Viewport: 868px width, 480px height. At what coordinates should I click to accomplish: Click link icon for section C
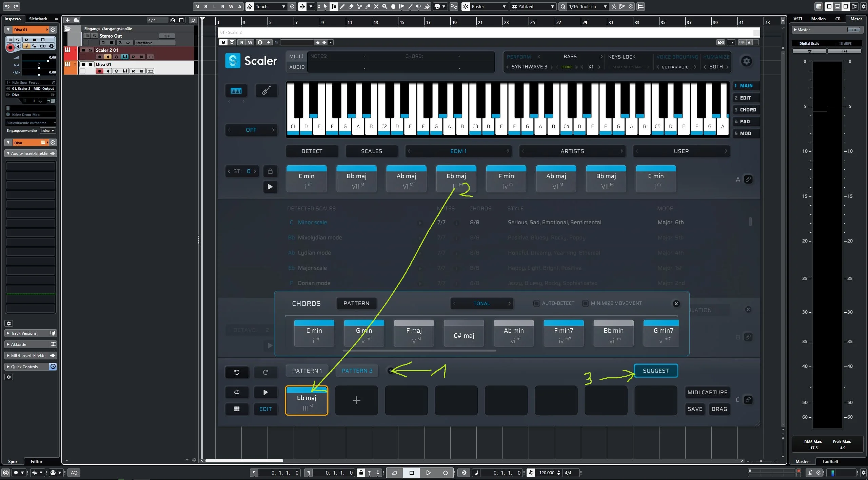pos(748,400)
